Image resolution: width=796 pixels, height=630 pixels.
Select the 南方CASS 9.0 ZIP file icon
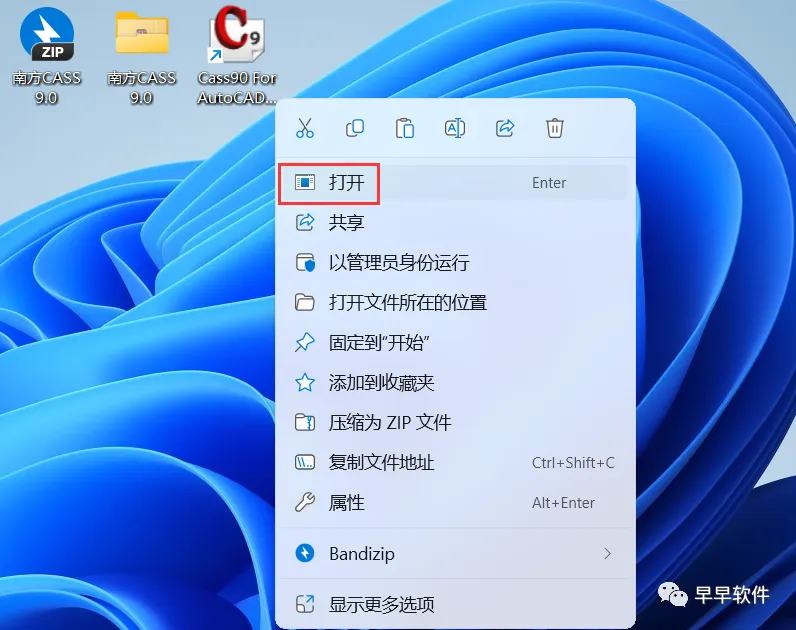47,35
